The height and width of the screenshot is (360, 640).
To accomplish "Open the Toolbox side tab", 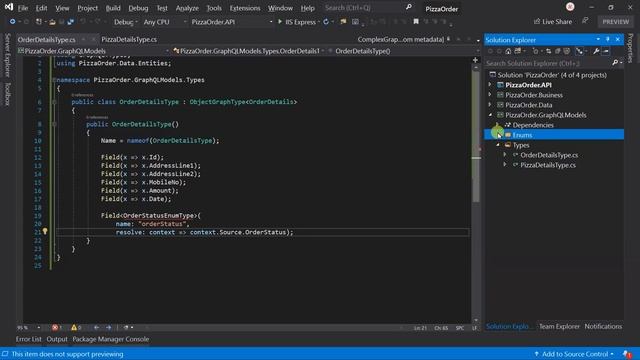I will pyautogui.click(x=7, y=94).
